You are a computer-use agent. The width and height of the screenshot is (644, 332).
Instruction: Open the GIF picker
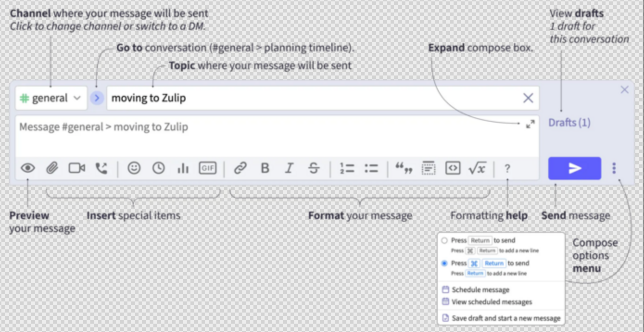coord(208,168)
